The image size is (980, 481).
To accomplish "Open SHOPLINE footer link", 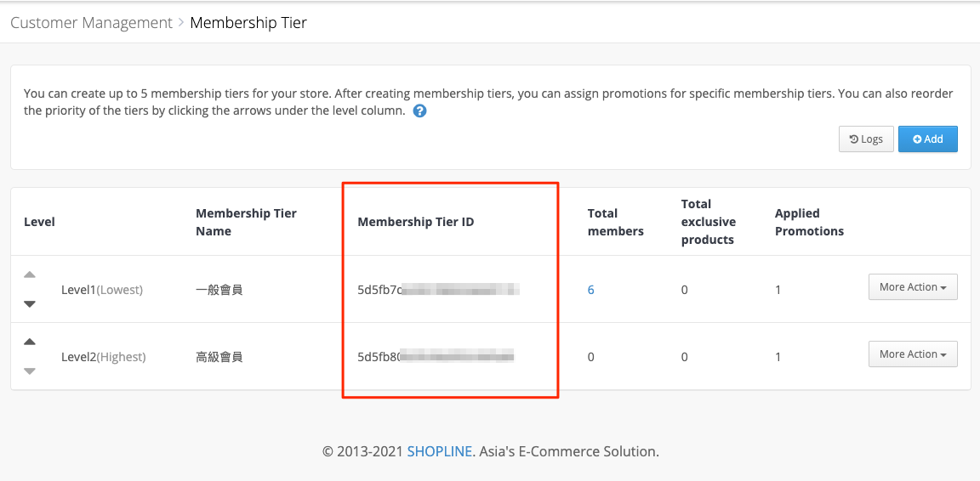I will pyautogui.click(x=439, y=451).
